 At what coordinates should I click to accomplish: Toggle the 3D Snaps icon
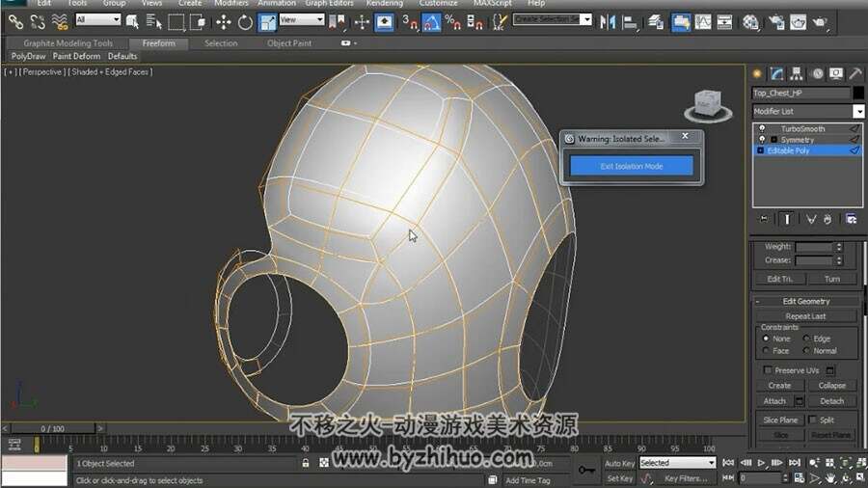[410, 21]
